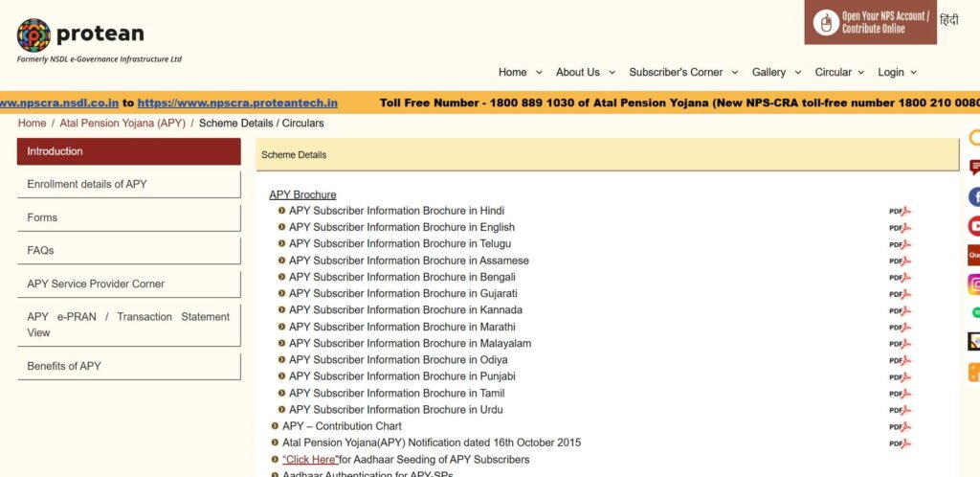
Task: Select Enrollment details of APY
Action: tap(129, 185)
